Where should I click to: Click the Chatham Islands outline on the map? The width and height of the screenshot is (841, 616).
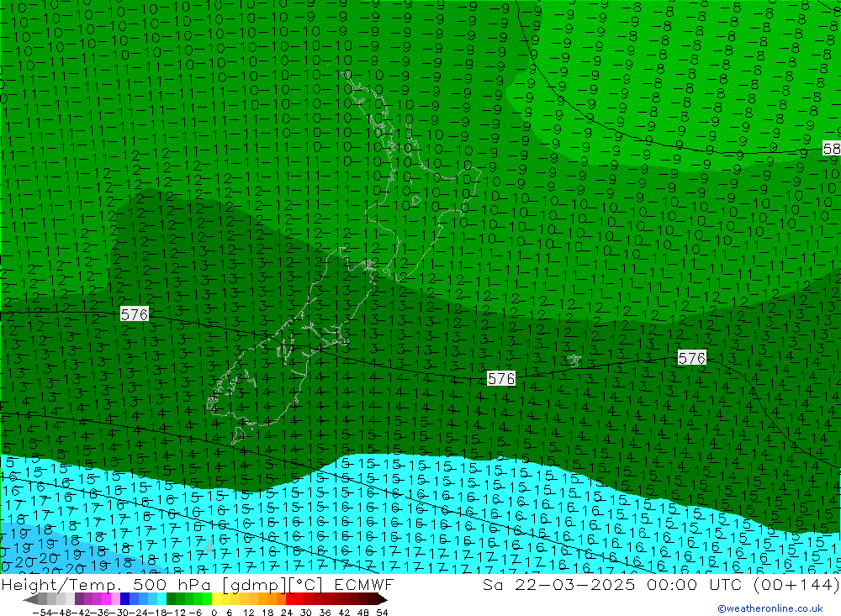coord(574,361)
